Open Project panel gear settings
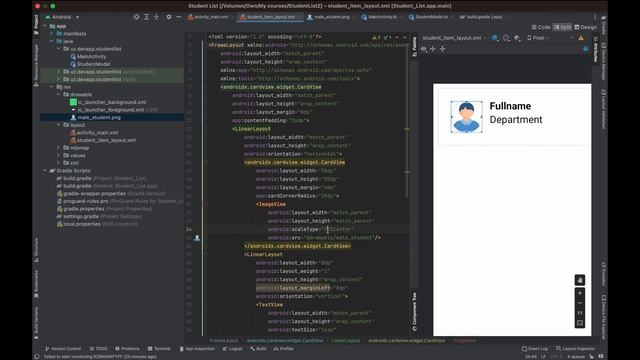The image size is (640, 360). (x=169, y=17)
